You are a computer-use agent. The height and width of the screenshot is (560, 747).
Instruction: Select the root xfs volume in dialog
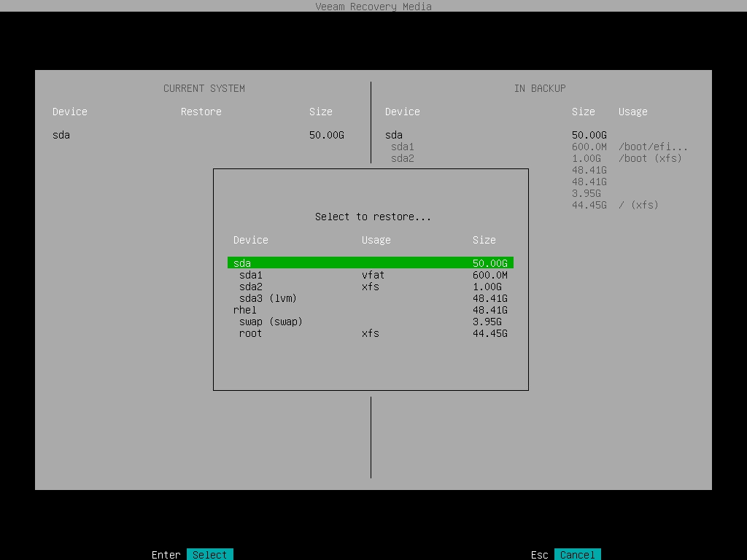pyautogui.click(x=250, y=333)
